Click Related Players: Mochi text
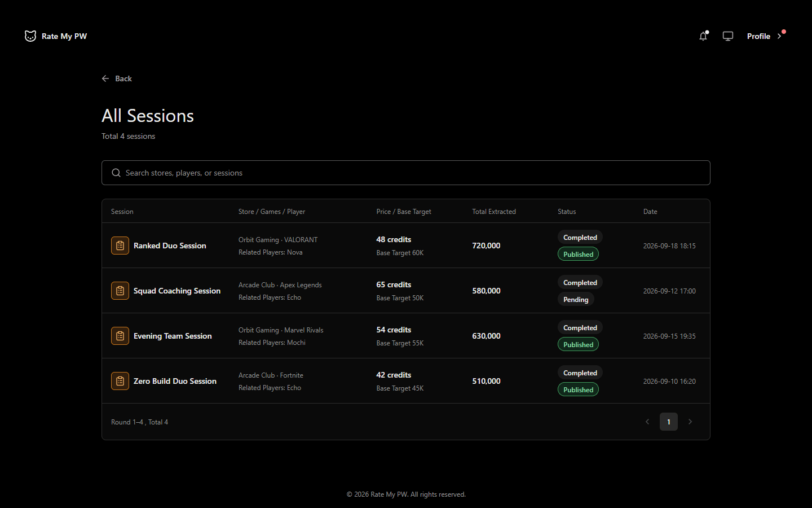 [x=272, y=343]
